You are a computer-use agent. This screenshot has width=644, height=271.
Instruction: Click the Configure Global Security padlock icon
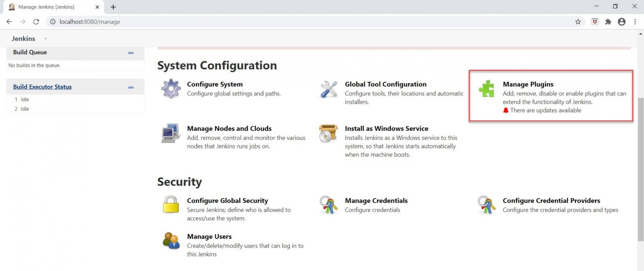171,205
